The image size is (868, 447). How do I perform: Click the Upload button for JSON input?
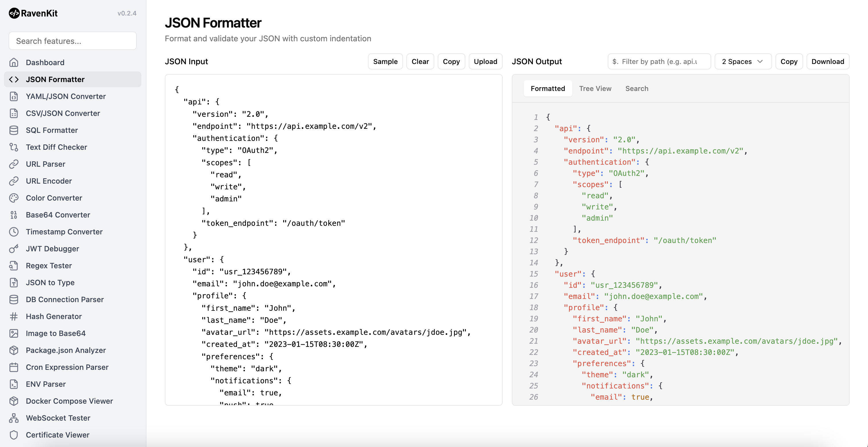click(x=485, y=62)
